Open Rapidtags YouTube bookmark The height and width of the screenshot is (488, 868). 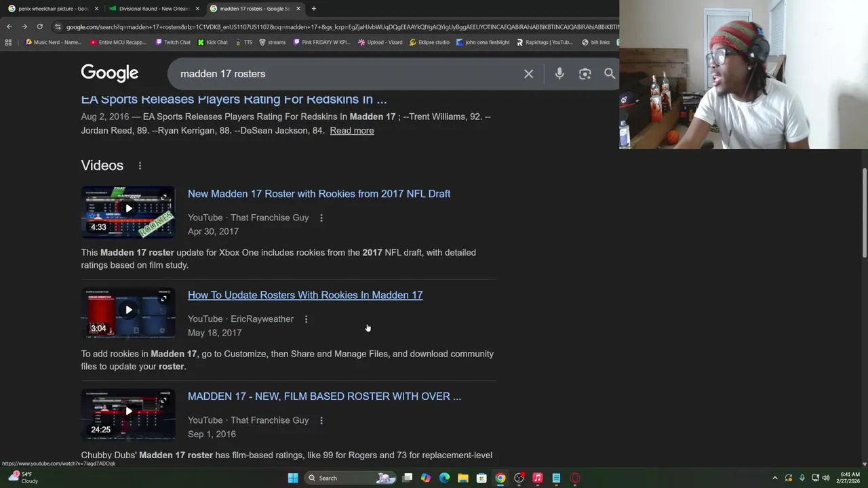pos(545,42)
